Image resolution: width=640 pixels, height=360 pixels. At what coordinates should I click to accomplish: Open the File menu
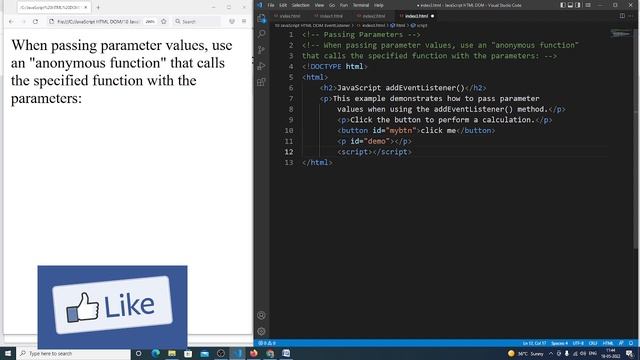coord(271,5)
